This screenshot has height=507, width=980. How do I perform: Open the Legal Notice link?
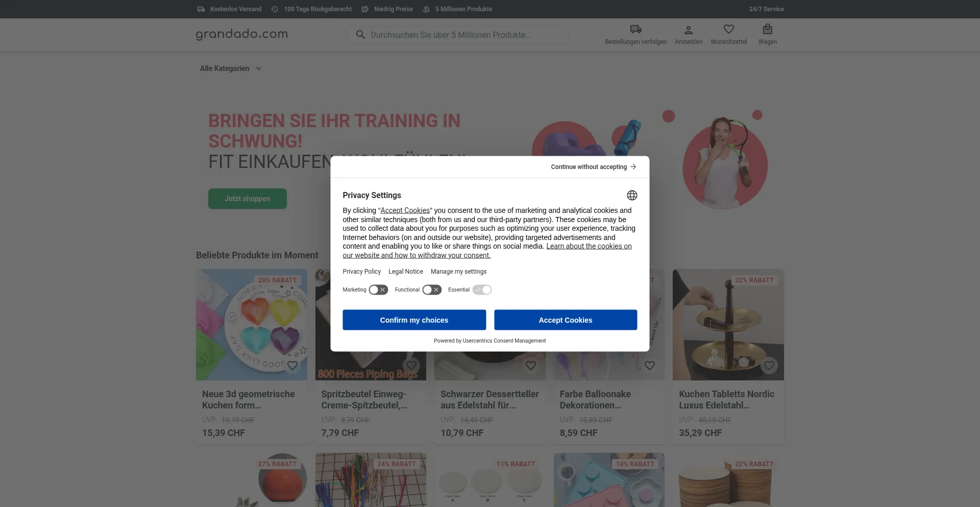coord(405,272)
